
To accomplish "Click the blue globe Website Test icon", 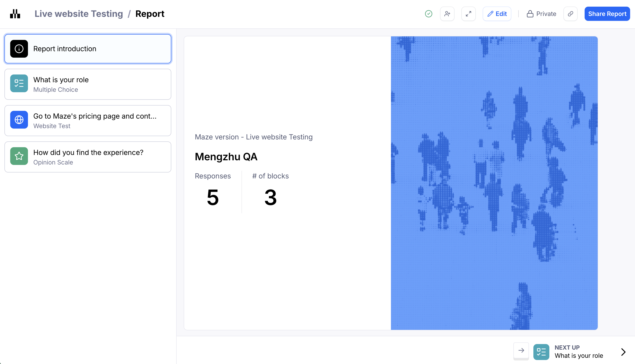I will click(19, 120).
